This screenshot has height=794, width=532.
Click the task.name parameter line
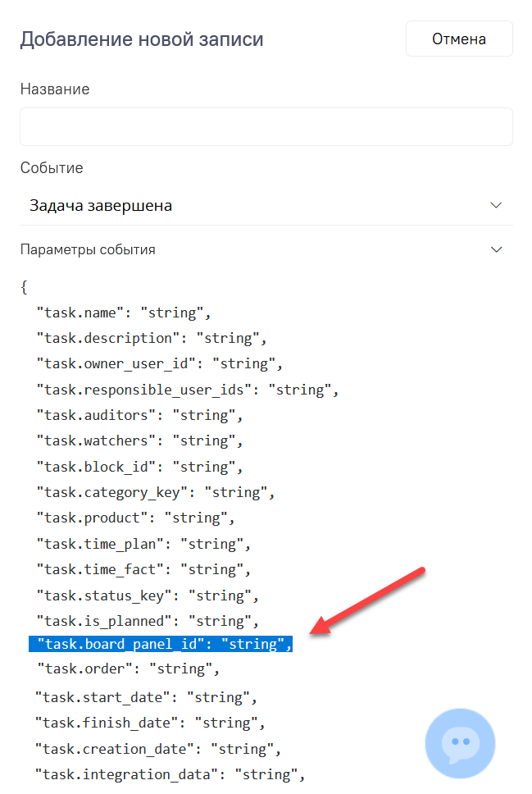[123, 313]
